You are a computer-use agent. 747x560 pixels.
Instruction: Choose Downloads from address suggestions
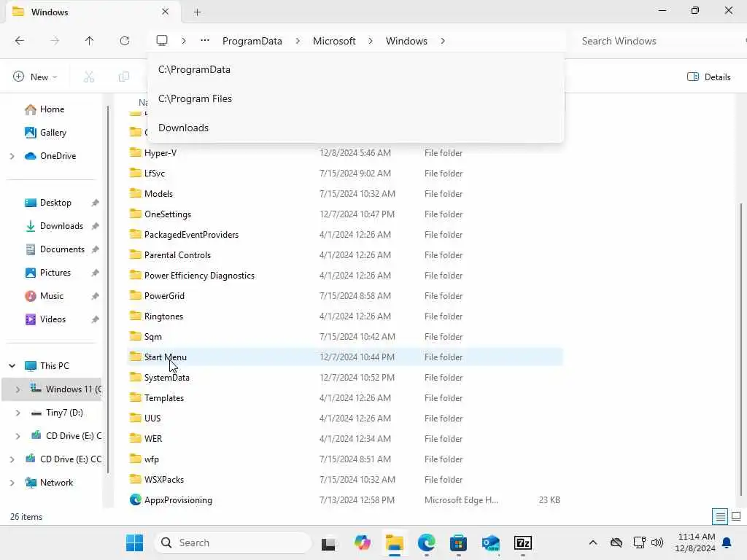tap(355, 128)
